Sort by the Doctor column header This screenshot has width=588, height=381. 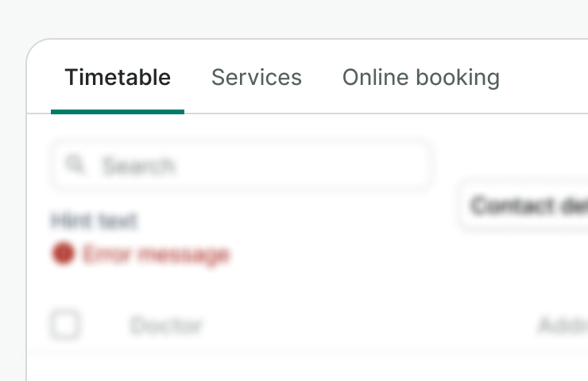(x=166, y=325)
